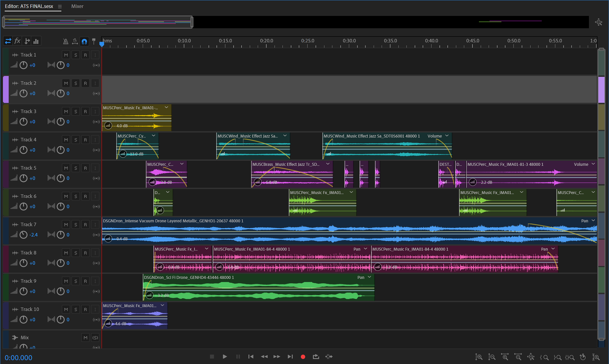The width and height of the screenshot is (609, 364).
Task: Toggle snapping magnet icon
Action: click(84, 41)
